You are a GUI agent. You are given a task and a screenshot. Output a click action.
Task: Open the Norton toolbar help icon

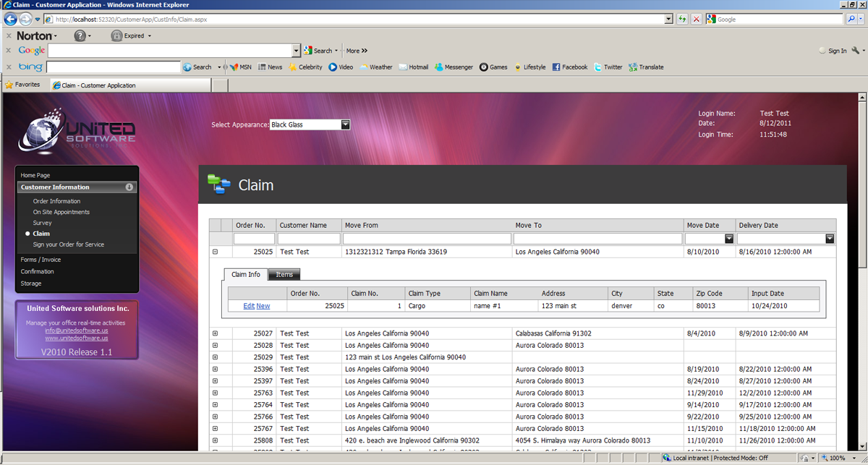coord(80,35)
